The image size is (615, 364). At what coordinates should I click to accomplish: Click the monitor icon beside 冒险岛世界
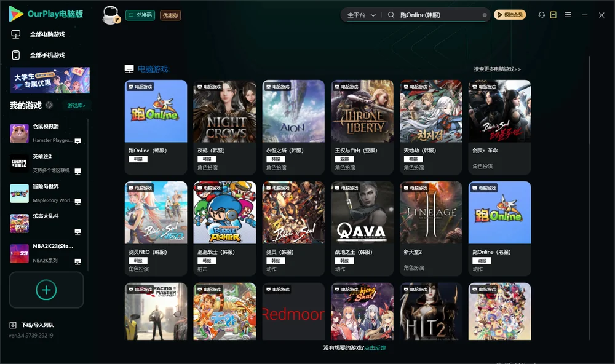pyautogui.click(x=77, y=202)
